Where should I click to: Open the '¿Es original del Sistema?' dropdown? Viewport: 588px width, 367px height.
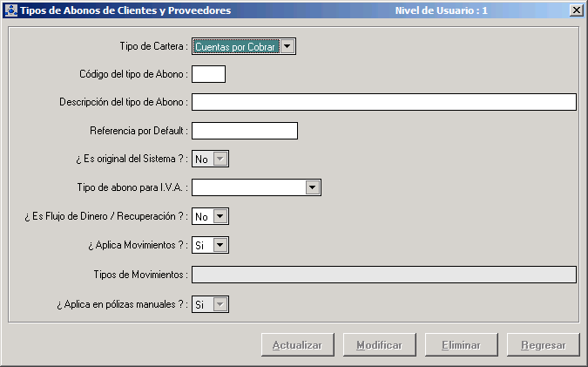pos(220,159)
